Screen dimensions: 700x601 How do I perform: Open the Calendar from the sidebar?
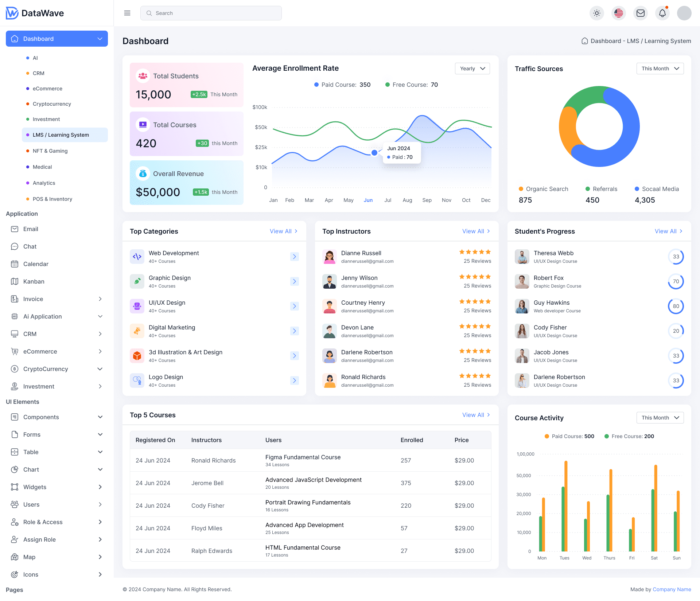(x=36, y=264)
